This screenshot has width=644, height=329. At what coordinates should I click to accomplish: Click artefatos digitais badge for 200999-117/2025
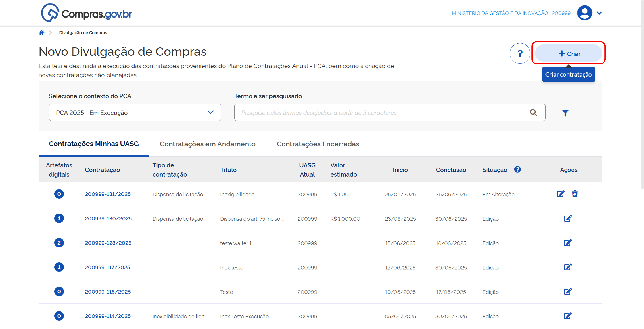pos(59,267)
